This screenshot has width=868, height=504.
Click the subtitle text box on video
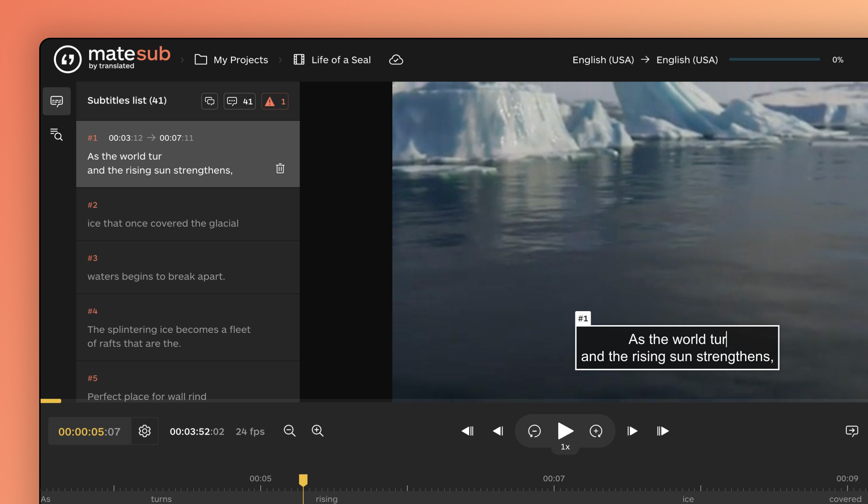[677, 348]
